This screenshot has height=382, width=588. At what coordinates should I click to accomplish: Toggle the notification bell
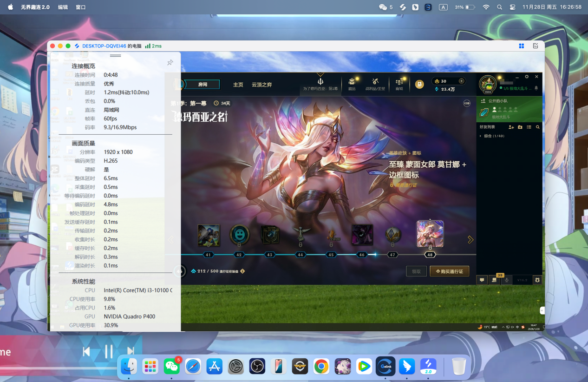(x=536, y=88)
